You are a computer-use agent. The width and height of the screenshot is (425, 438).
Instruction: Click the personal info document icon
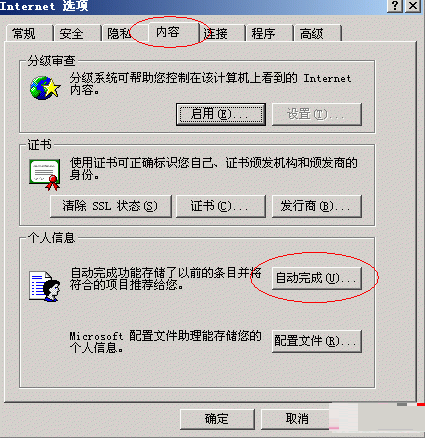[45, 286]
